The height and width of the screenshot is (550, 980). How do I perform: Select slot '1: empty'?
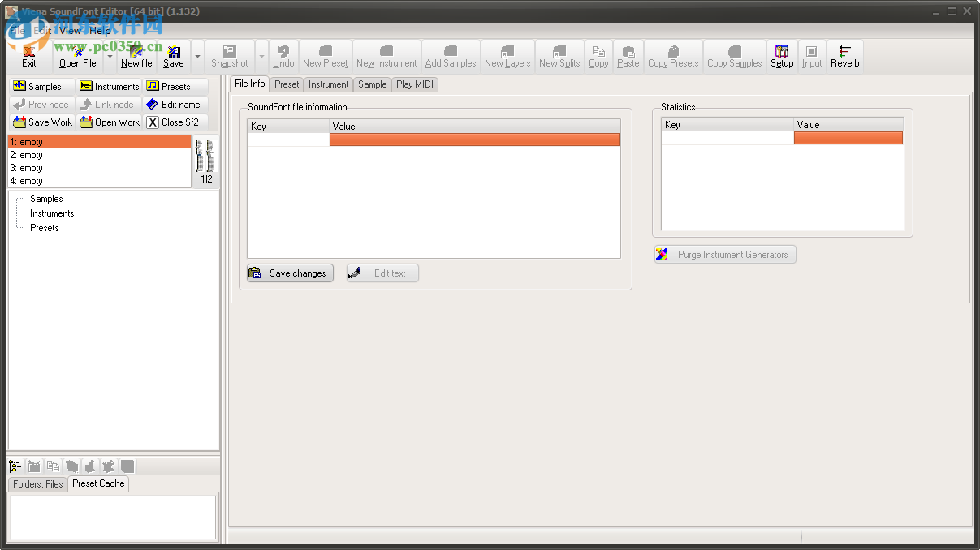tap(99, 142)
